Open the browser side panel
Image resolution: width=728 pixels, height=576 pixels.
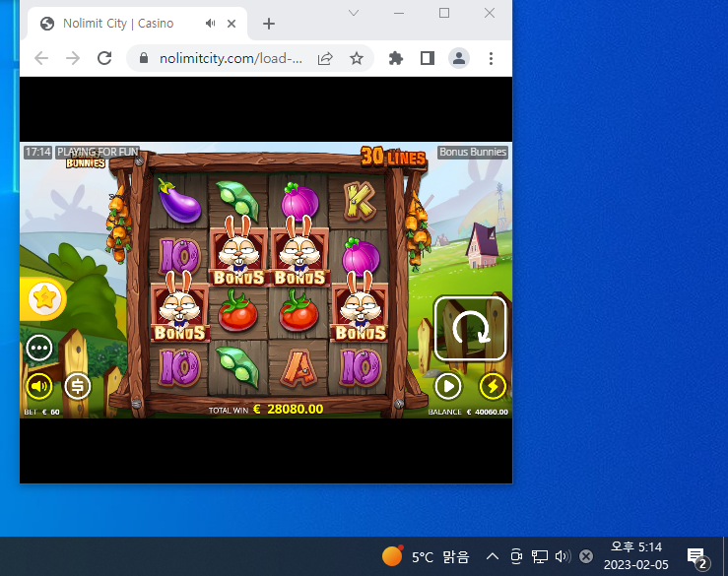(428, 58)
